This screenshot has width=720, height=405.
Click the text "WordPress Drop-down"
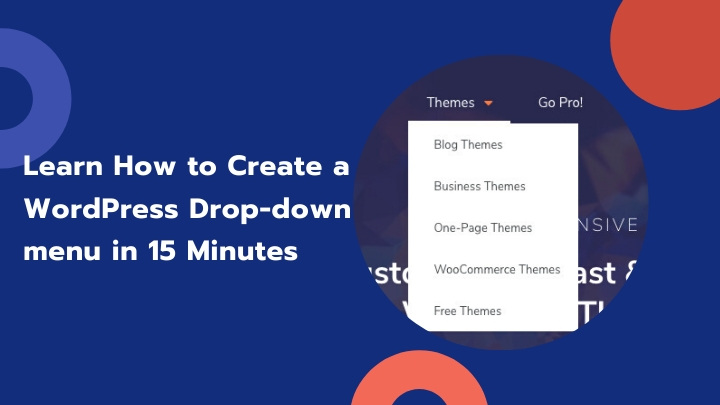[187, 209]
